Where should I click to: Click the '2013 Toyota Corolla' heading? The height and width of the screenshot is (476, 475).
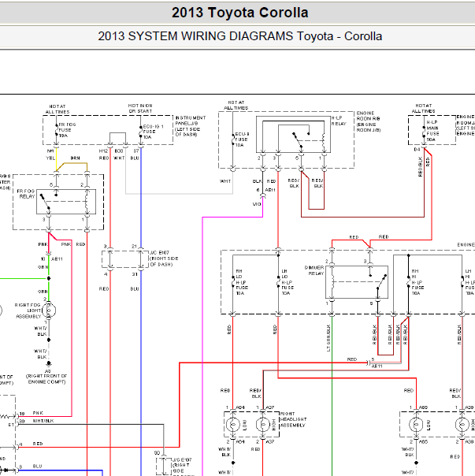[x=239, y=13]
